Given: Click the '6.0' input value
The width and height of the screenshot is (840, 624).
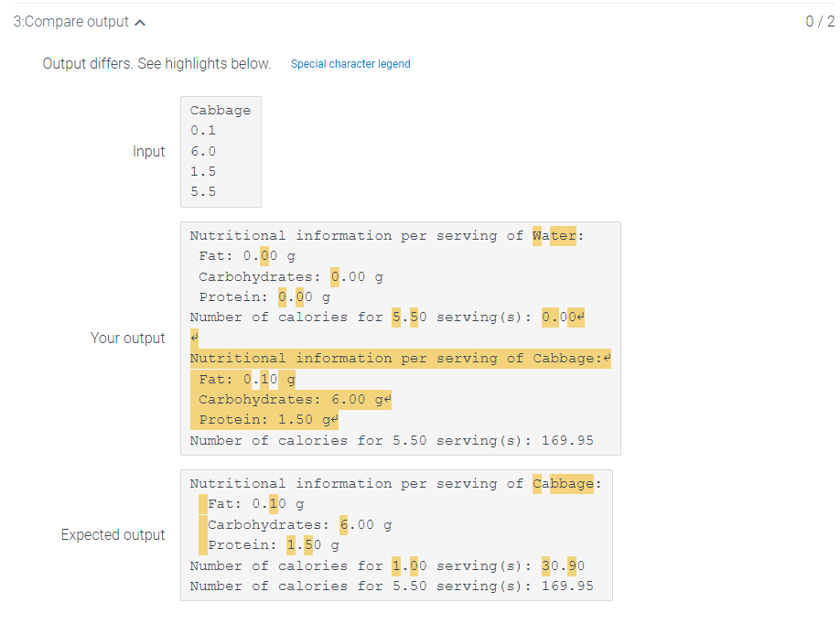Looking at the screenshot, I should [x=203, y=151].
